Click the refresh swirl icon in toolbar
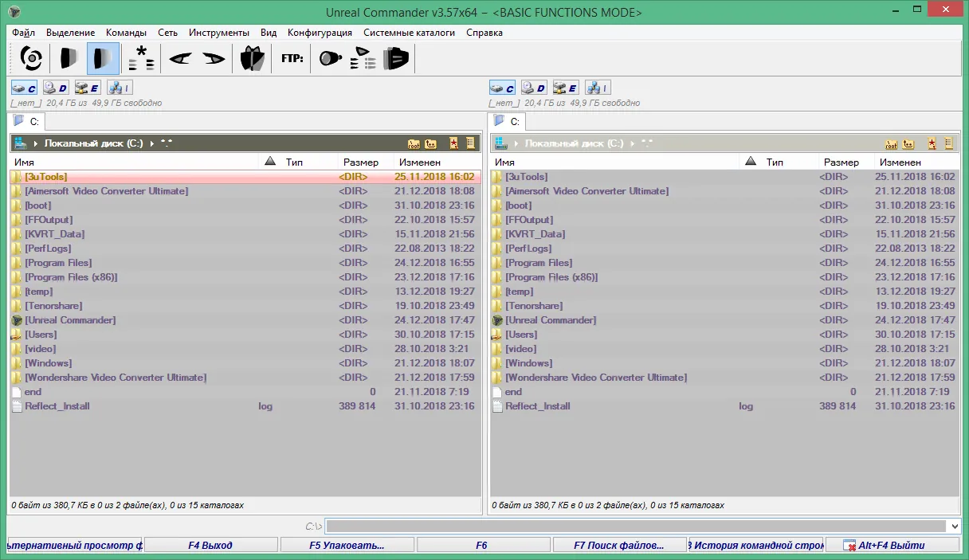 [x=31, y=58]
